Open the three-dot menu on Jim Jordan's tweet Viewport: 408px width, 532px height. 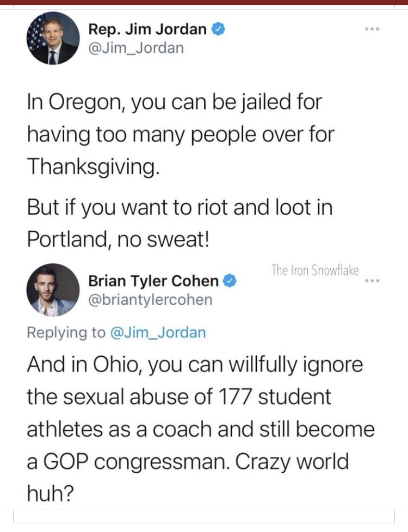pos(372,29)
